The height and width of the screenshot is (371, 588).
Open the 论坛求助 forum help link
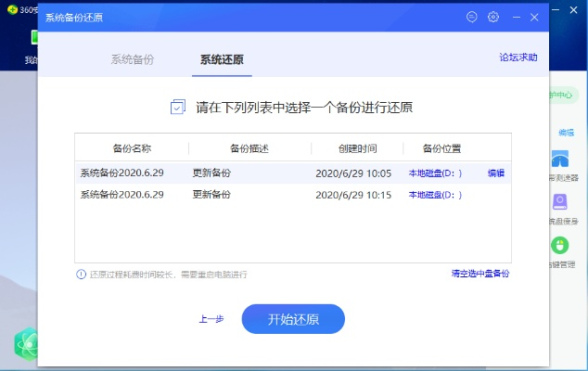(518, 58)
